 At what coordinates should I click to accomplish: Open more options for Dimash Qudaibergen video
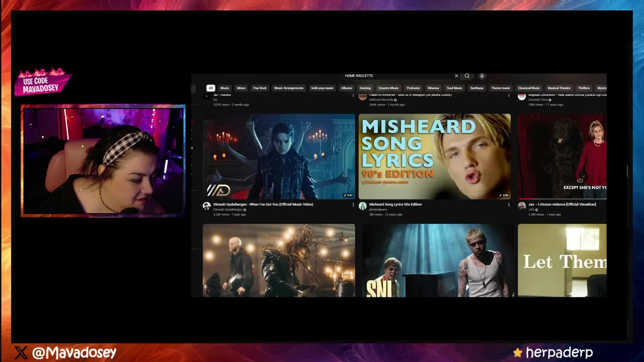coord(353,205)
